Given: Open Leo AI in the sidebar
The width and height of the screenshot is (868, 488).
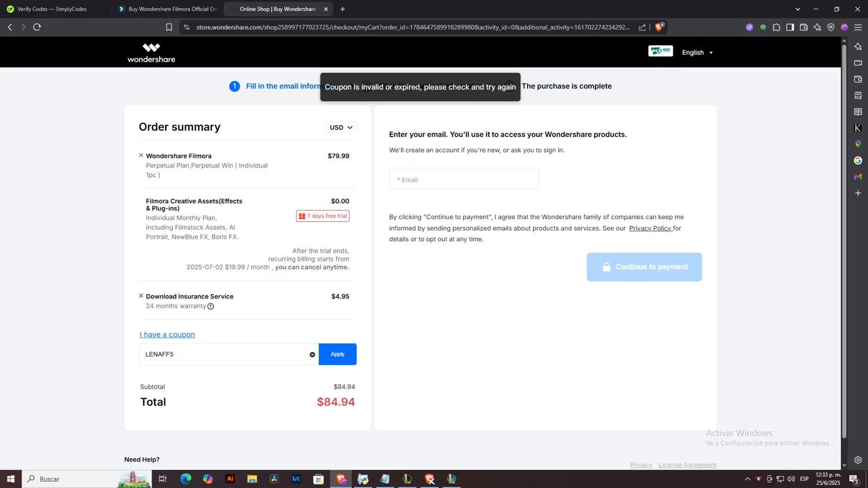Looking at the screenshot, I should click(858, 46).
